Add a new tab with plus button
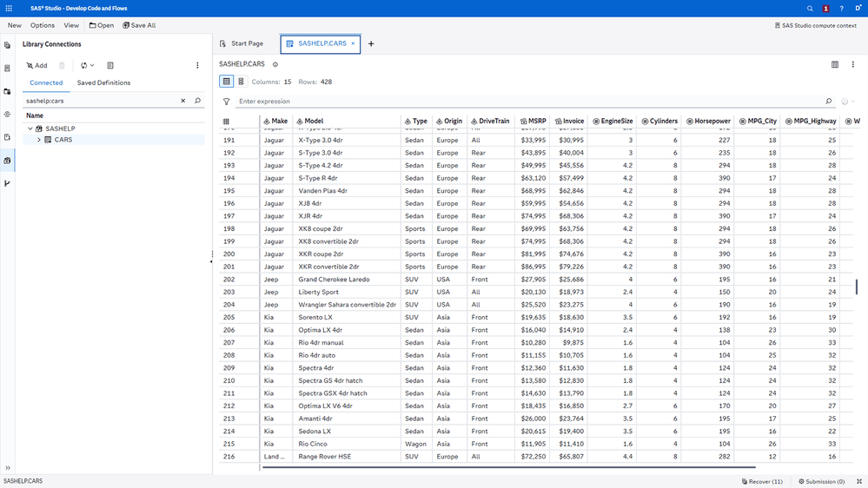This screenshot has height=488, width=868. pos(371,43)
